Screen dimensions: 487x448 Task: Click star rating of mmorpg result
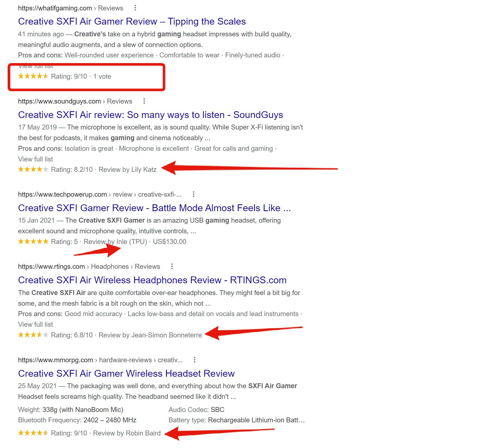(33, 433)
